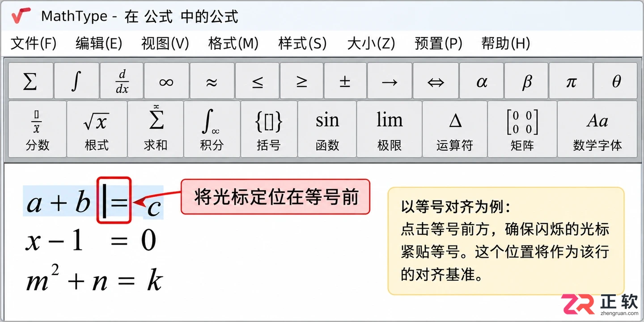Viewport: 644px width, 322px height.
Task: Open the 格式(M) menu
Action: coord(233,43)
